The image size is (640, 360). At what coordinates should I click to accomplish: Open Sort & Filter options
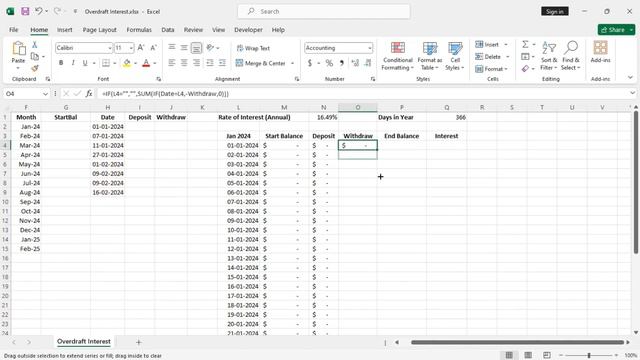[549, 56]
